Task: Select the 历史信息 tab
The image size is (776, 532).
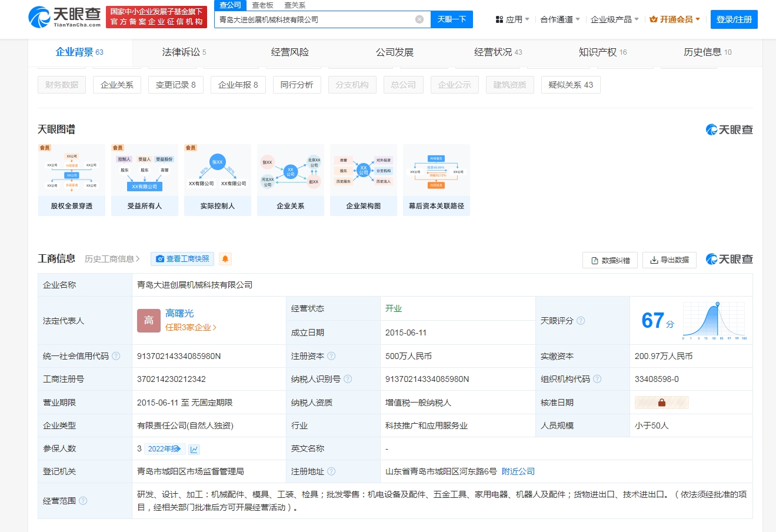Action: tap(708, 52)
